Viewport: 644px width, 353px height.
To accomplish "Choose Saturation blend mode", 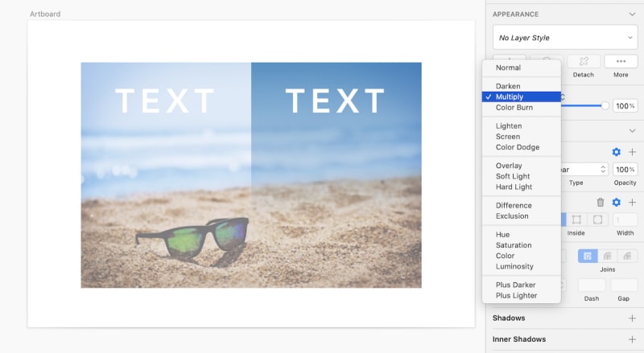I will coord(522,245).
